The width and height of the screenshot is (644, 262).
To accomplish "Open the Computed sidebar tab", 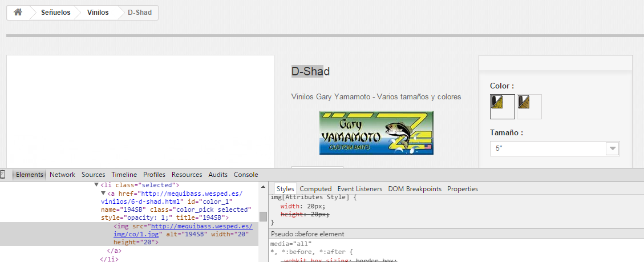I will (x=316, y=189).
